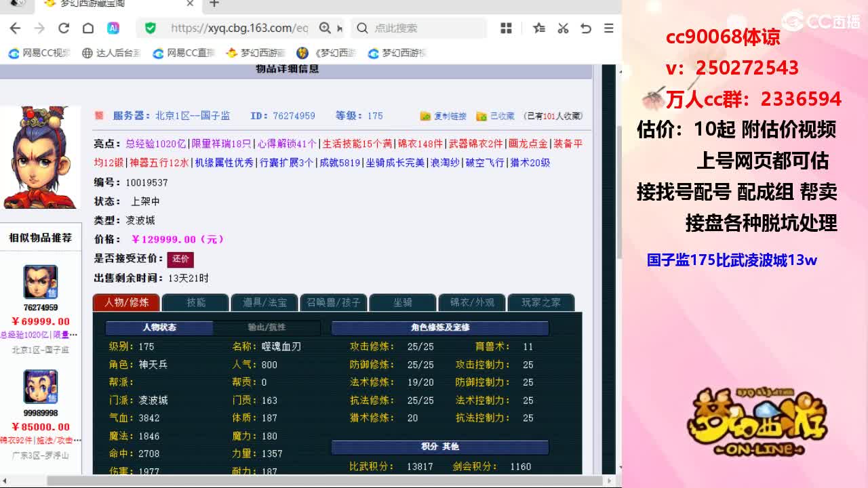Click the remaining time 13天21时

point(189,278)
